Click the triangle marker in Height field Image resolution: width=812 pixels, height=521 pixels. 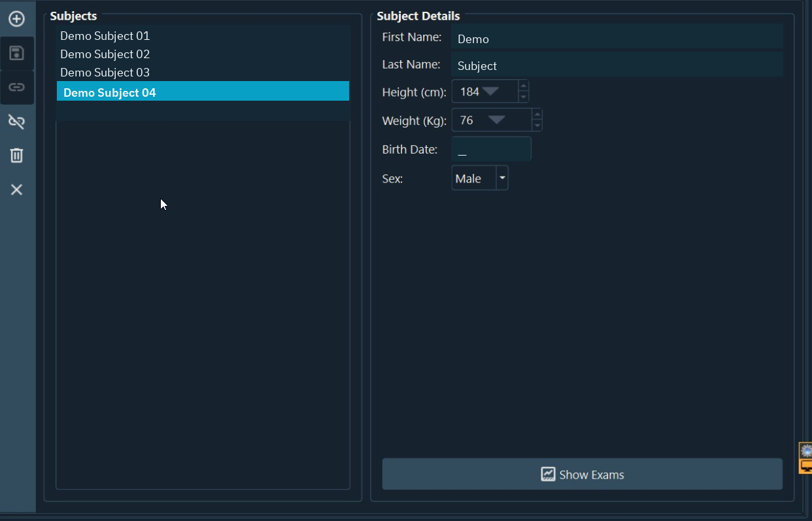(x=490, y=91)
